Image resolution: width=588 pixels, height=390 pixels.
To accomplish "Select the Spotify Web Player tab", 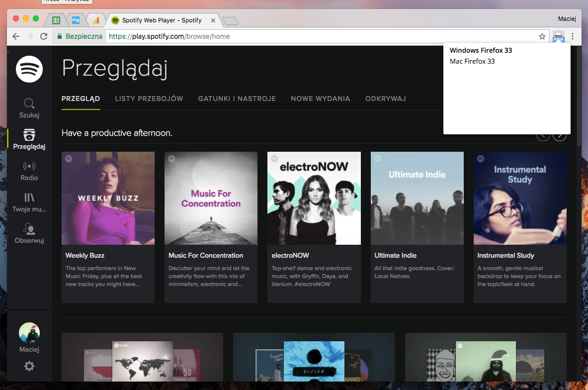I will (162, 20).
